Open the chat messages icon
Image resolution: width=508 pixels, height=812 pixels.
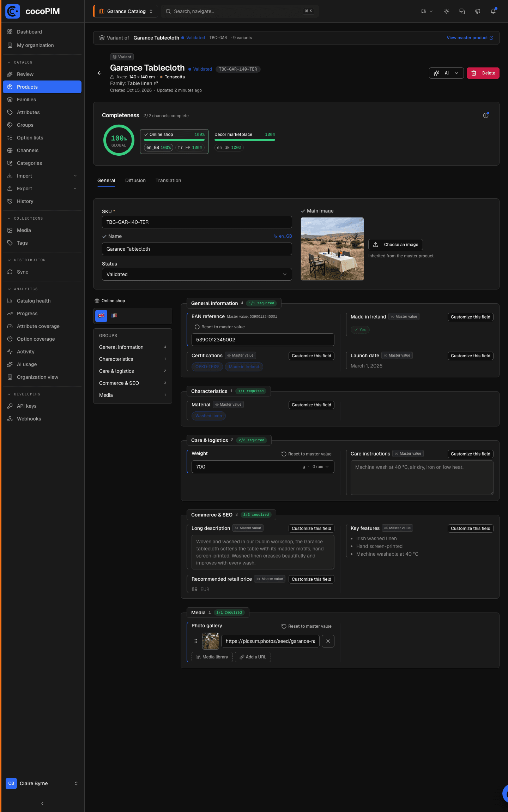[462, 11]
